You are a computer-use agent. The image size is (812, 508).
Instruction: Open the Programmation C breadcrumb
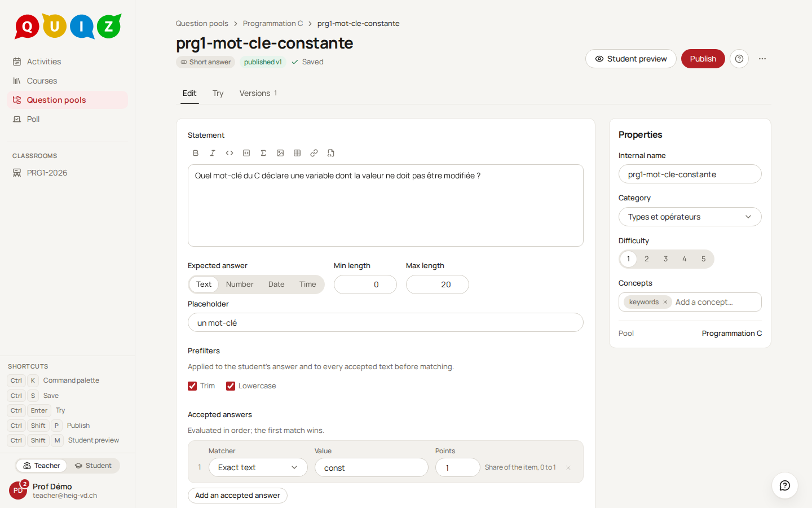[273, 23]
